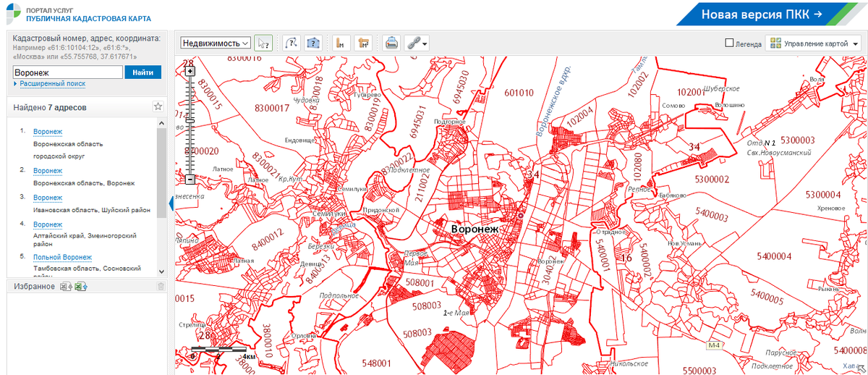Activate the identify-by-polygon query tool
The height and width of the screenshot is (375, 868).
coord(312,43)
